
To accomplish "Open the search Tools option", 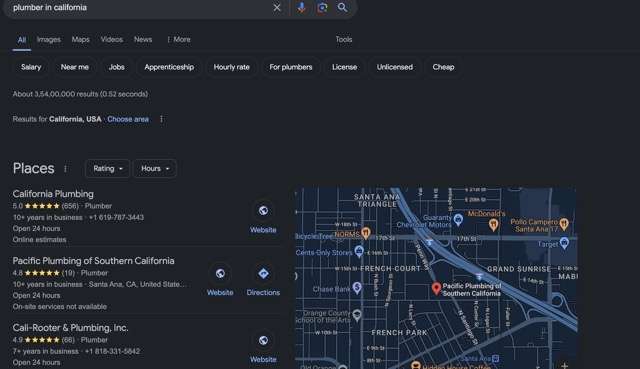I will 344,40.
